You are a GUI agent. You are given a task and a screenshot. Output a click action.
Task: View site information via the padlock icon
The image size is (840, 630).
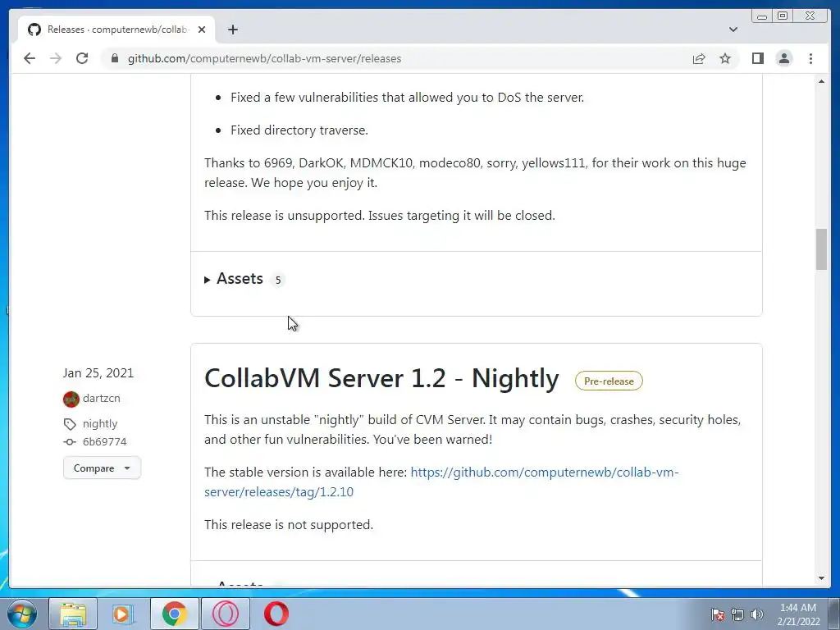tap(115, 58)
